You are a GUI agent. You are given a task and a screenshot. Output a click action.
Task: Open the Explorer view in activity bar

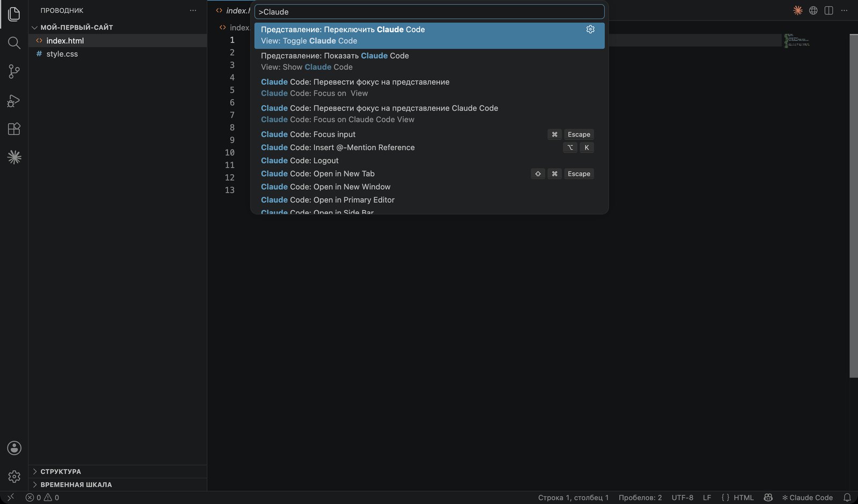14,14
